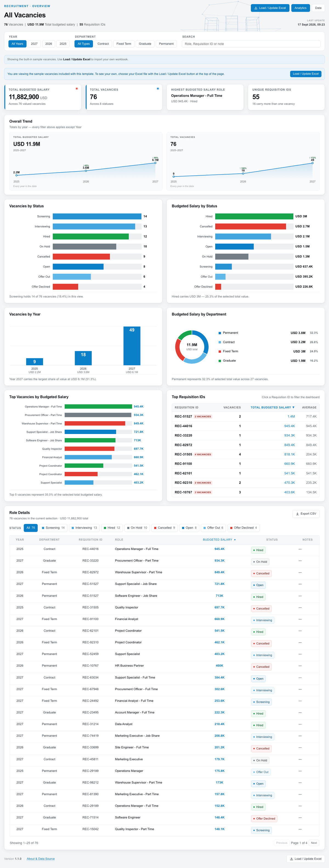This screenshot has height=868, width=329.
Task: Open About & Data Source link
Action: click(41, 859)
